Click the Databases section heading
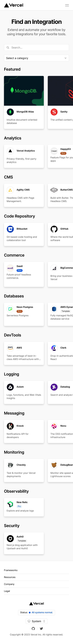 pyautogui.click(x=14, y=296)
